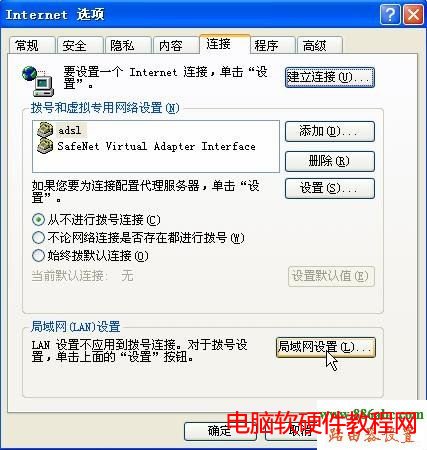Switch to the 程序 tab
Screen dimensions: 427x450
point(273,45)
